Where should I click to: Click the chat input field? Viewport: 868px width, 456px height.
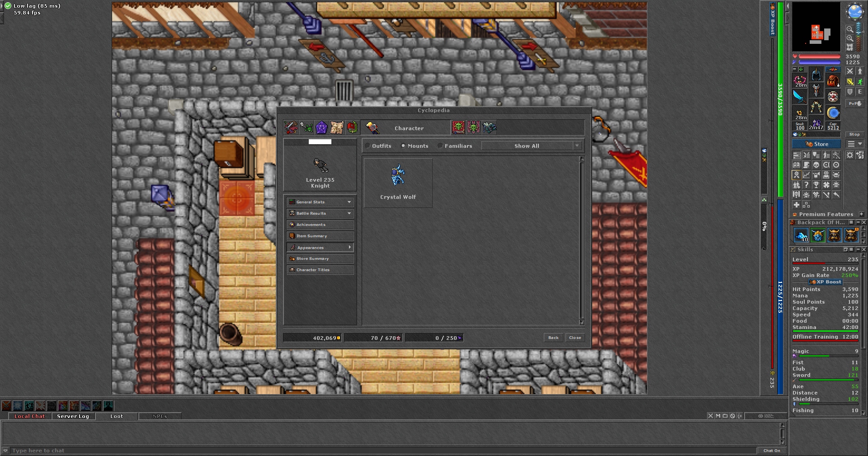click(x=383, y=451)
